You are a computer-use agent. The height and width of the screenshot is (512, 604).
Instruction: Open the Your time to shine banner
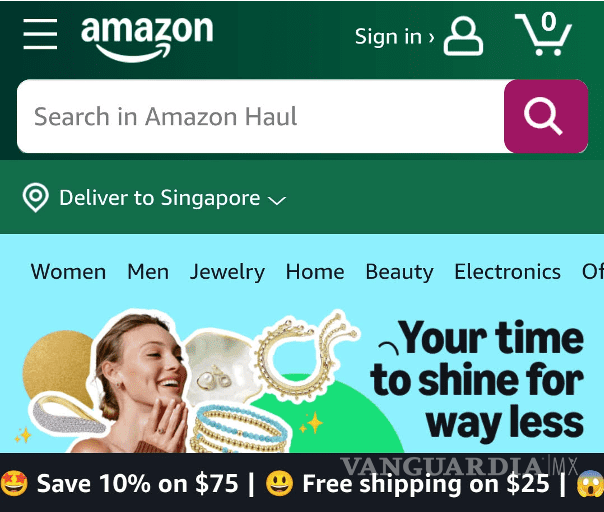[302, 379]
